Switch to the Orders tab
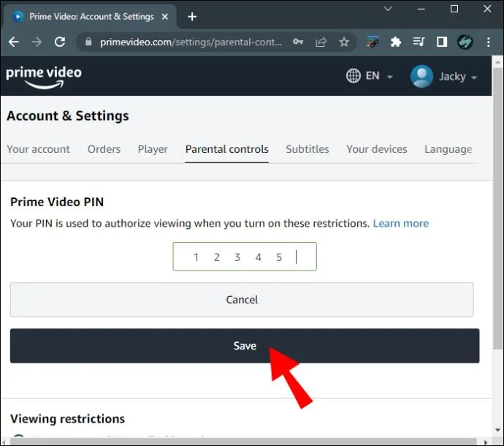This screenshot has width=504, height=446. [104, 149]
